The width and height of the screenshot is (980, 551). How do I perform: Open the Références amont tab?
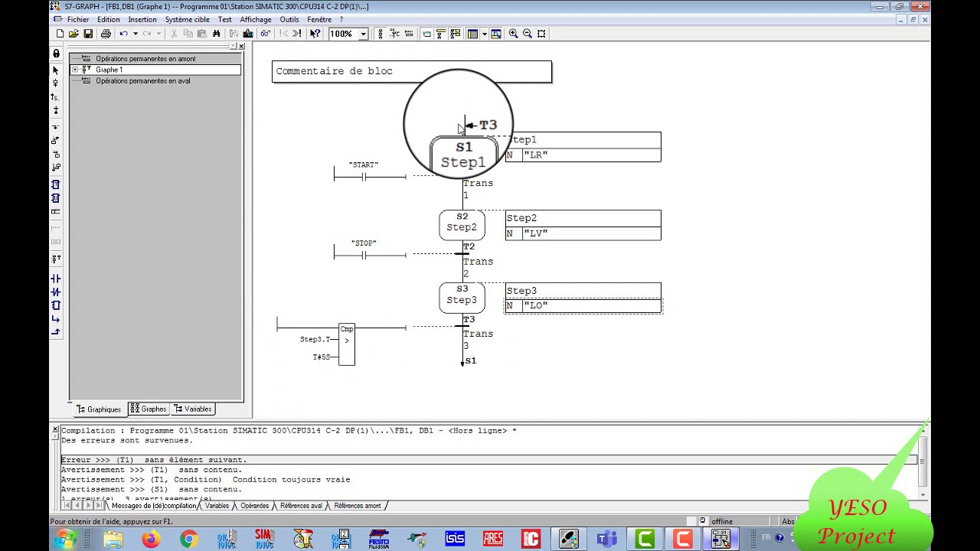coord(357,506)
